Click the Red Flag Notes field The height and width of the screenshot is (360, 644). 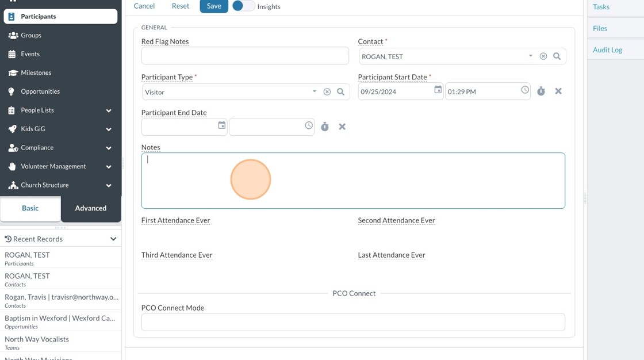point(245,56)
